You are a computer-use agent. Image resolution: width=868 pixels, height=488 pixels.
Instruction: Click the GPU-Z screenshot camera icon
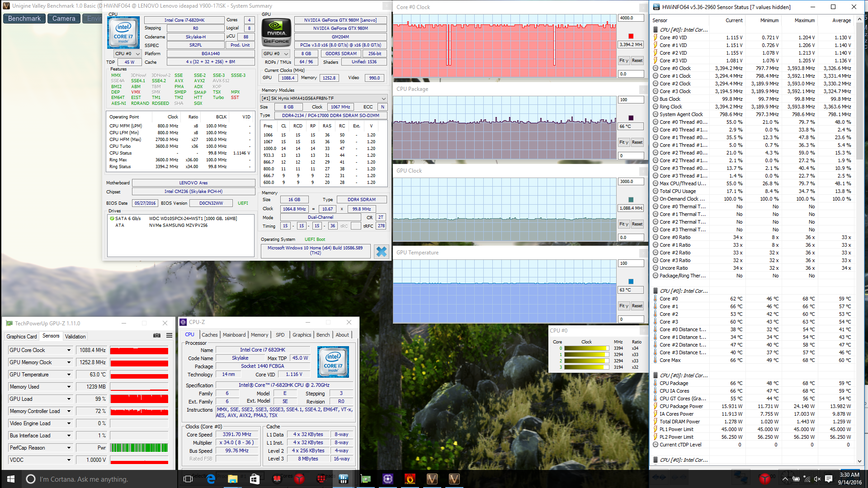coord(156,336)
